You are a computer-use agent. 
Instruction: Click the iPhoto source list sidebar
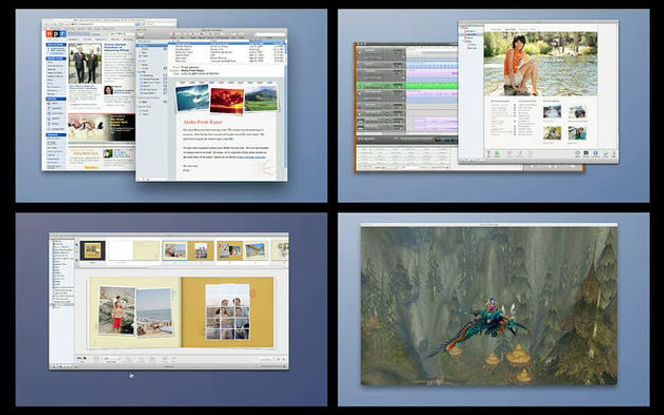[62, 301]
